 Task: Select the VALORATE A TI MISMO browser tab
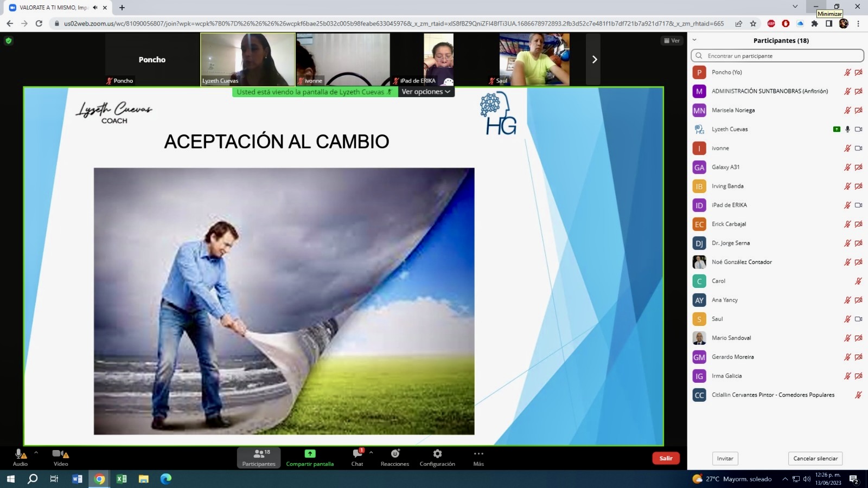coord(54,8)
